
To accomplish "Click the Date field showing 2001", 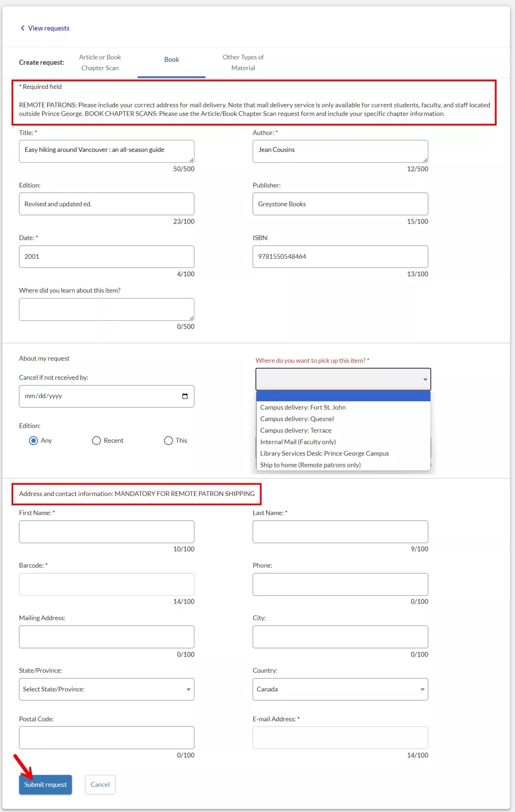I will tap(107, 257).
